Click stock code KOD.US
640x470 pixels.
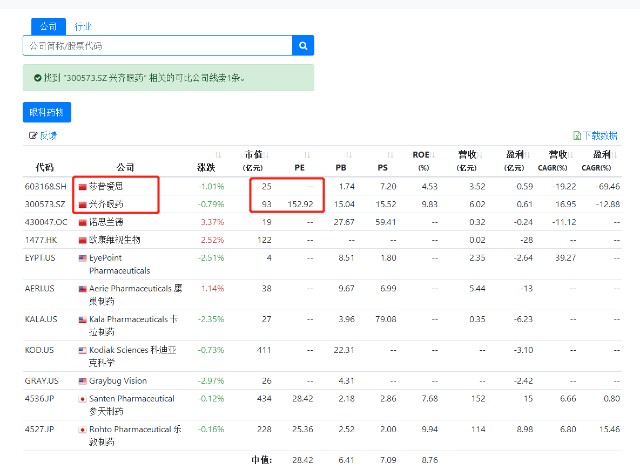(x=39, y=350)
